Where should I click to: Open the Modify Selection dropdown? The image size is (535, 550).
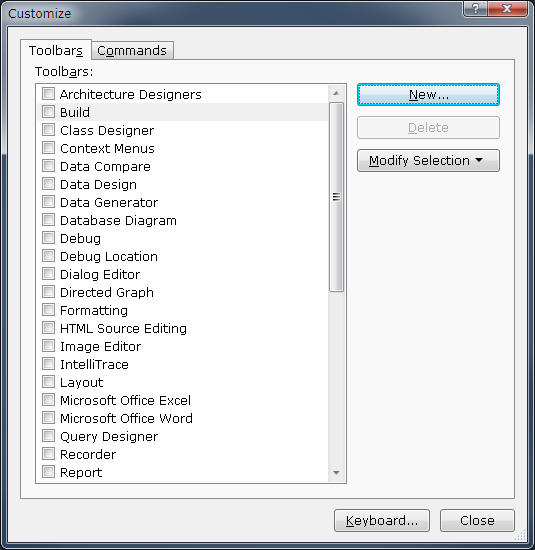[428, 161]
